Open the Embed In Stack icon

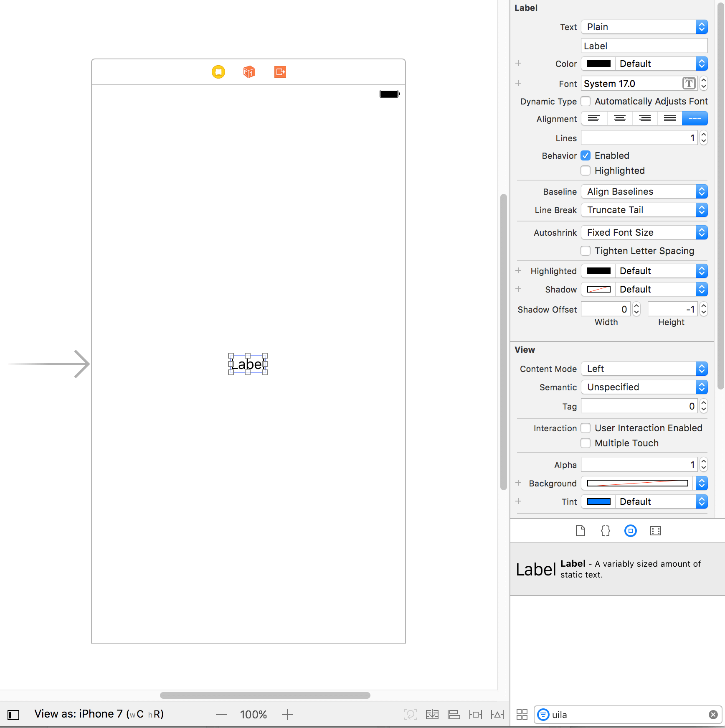pos(432,715)
